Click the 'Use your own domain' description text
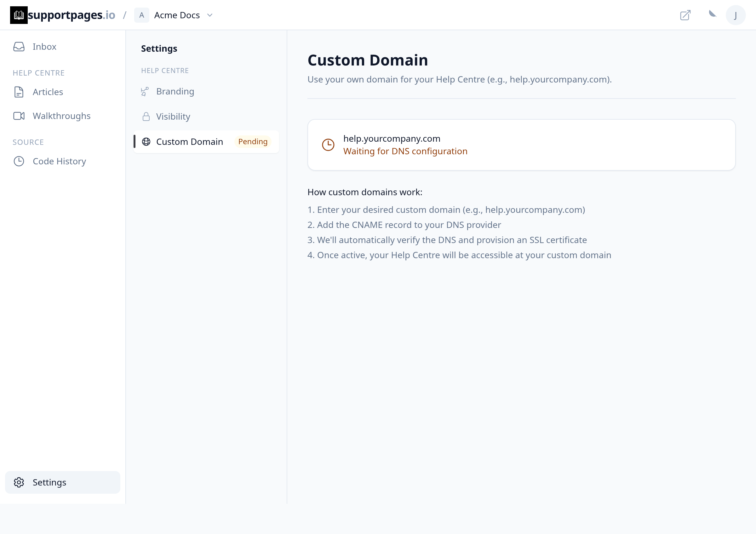This screenshot has width=756, height=534. (459, 80)
